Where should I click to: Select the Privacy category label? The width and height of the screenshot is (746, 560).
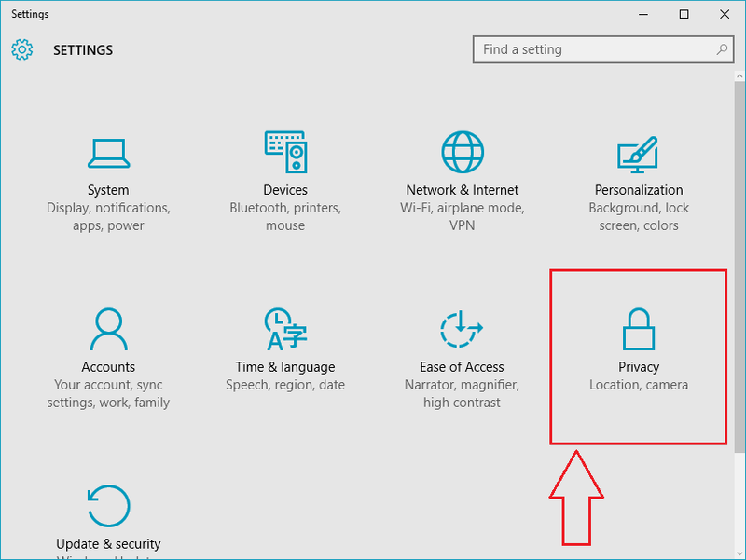[639, 367]
